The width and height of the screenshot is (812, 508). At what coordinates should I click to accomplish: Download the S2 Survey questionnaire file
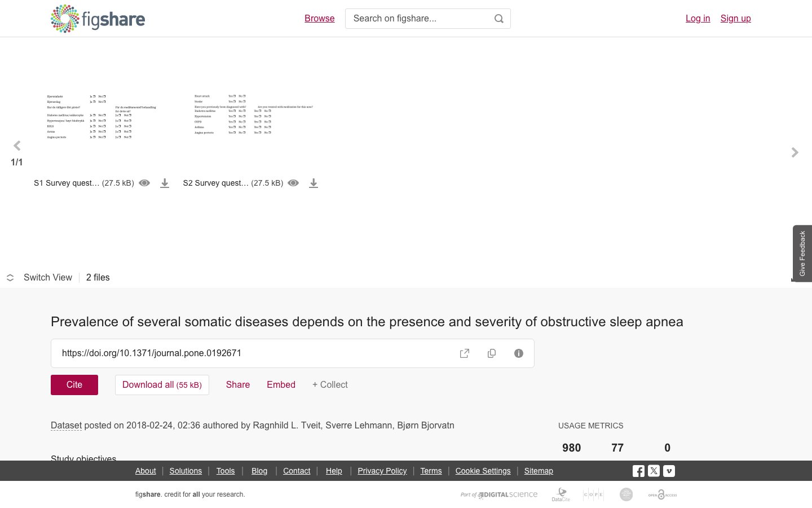(x=314, y=183)
